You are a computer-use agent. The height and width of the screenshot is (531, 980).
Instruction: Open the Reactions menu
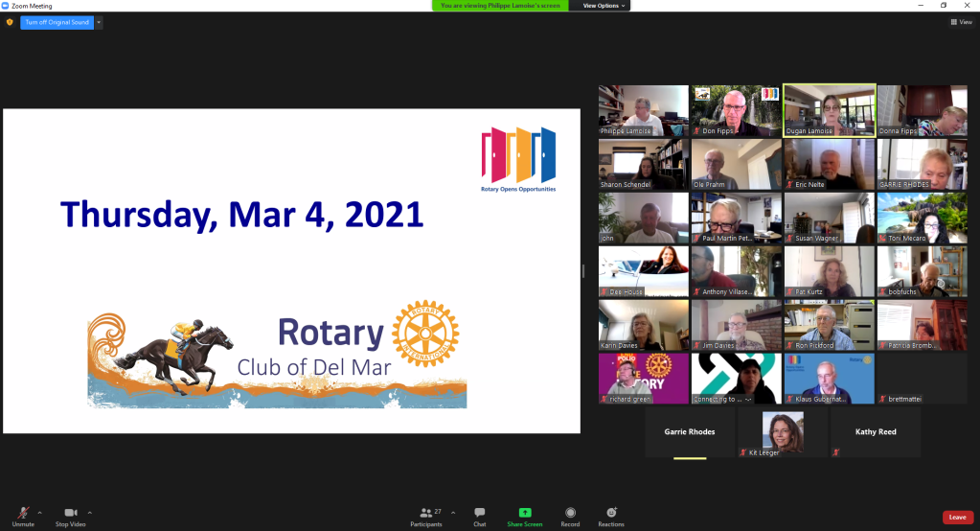[611, 514]
